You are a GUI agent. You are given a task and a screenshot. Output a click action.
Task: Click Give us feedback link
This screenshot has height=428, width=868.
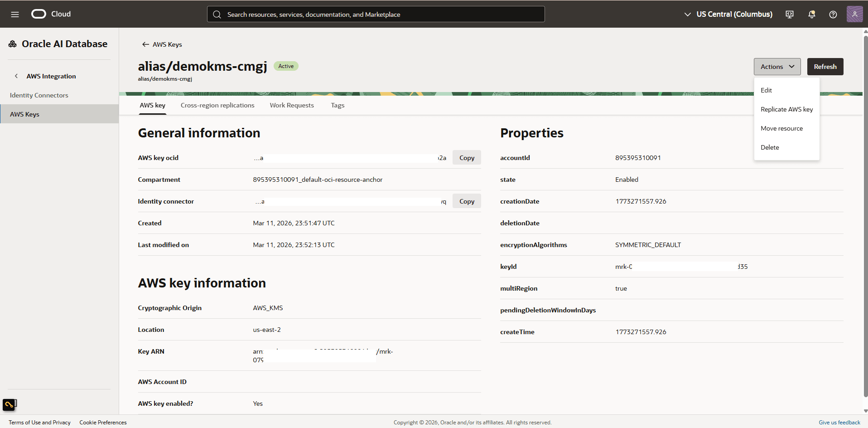[839, 423]
